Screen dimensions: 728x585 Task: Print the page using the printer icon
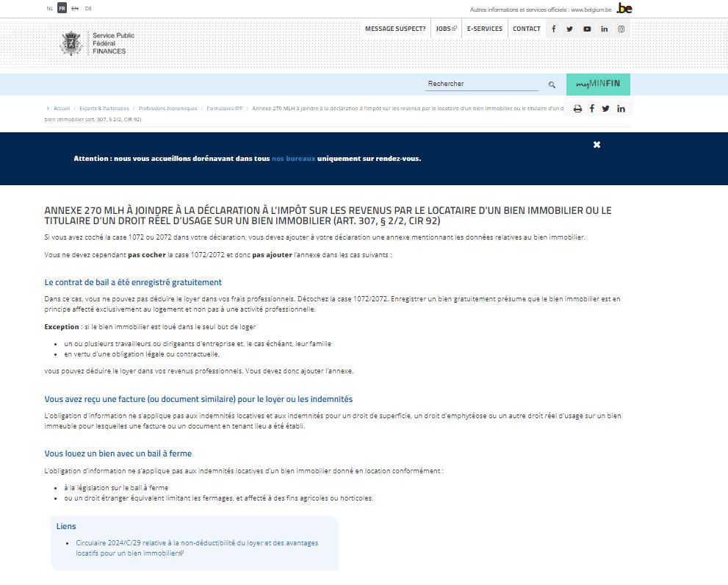576,108
